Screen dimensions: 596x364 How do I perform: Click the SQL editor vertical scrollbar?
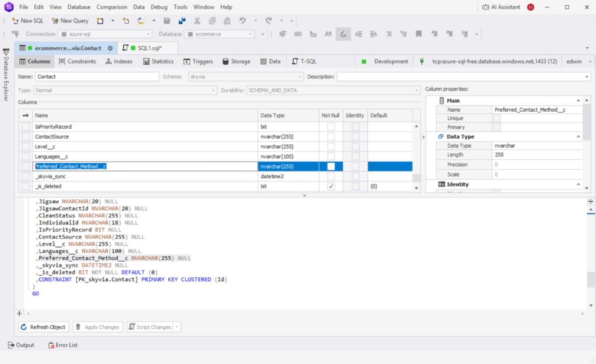pyautogui.click(x=591, y=278)
